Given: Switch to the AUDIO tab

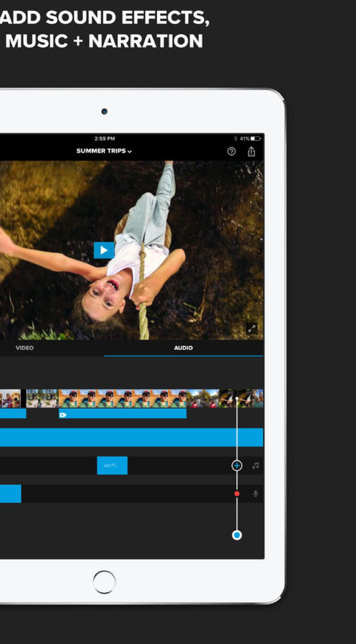Looking at the screenshot, I should tap(184, 348).
